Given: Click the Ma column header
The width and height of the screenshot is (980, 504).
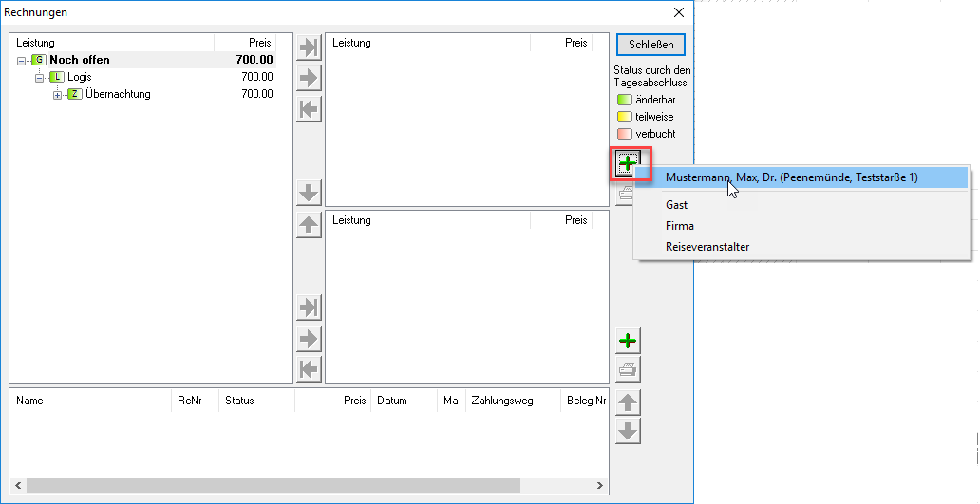Looking at the screenshot, I should tap(451, 401).
